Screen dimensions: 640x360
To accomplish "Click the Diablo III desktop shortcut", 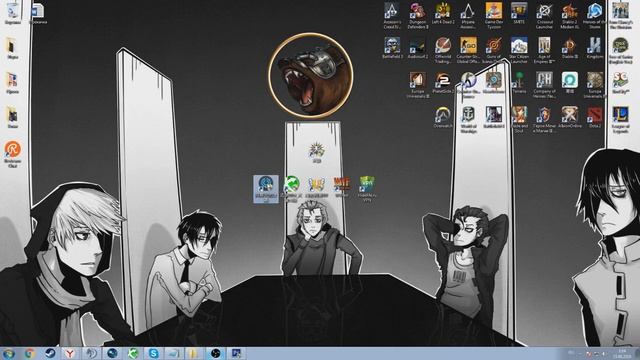I will [x=569, y=48].
